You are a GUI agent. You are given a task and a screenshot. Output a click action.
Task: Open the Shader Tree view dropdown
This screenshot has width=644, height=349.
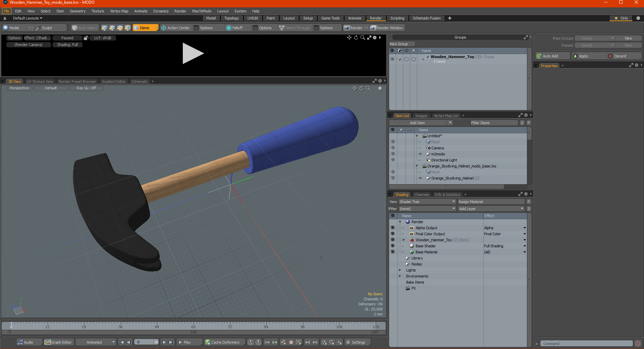(427, 202)
